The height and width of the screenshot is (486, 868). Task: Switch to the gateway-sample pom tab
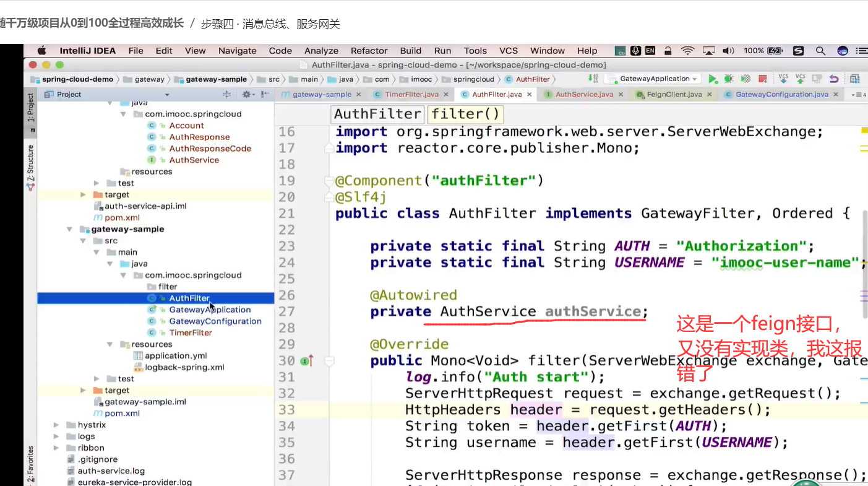[322, 95]
